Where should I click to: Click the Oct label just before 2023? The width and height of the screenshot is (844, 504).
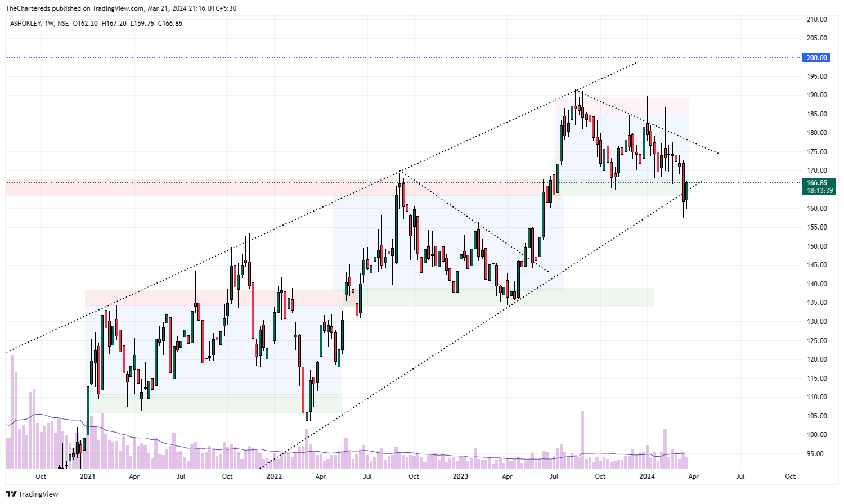414,476
